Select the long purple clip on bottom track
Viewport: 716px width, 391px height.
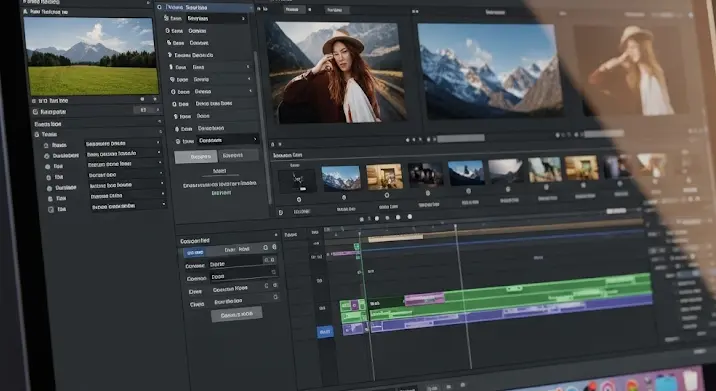click(511, 313)
